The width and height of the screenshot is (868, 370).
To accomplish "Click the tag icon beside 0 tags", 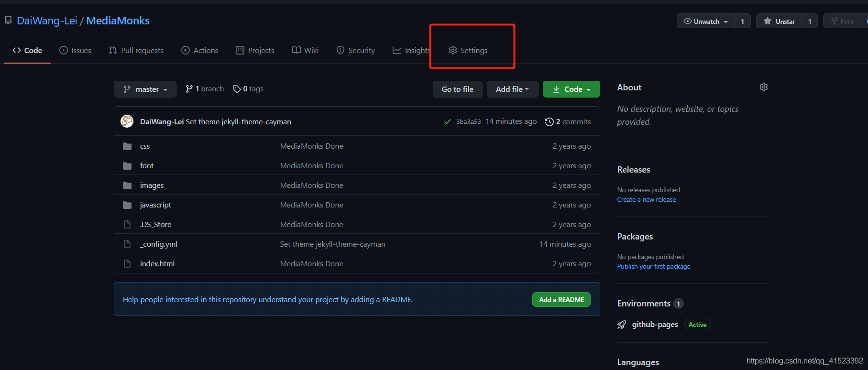I will click(x=237, y=89).
